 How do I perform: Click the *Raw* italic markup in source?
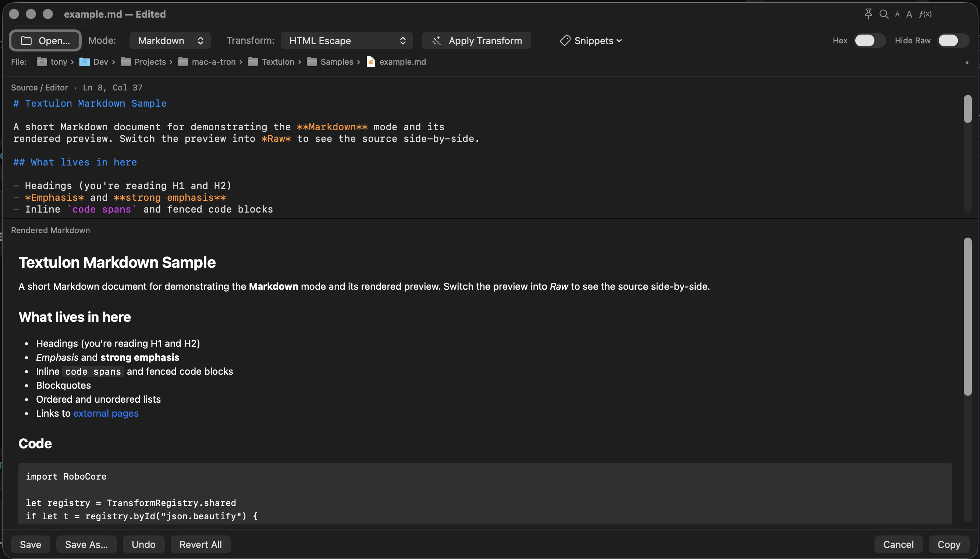click(x=276, y=139)
